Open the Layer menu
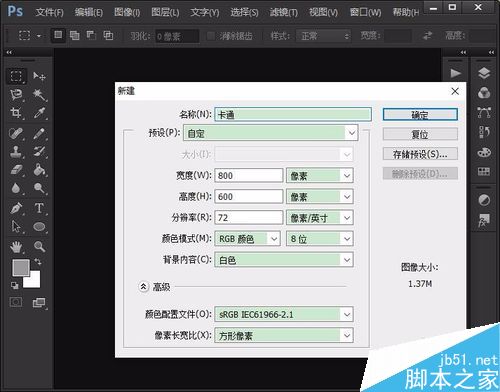Screen dimensions: 500x392 165,13
